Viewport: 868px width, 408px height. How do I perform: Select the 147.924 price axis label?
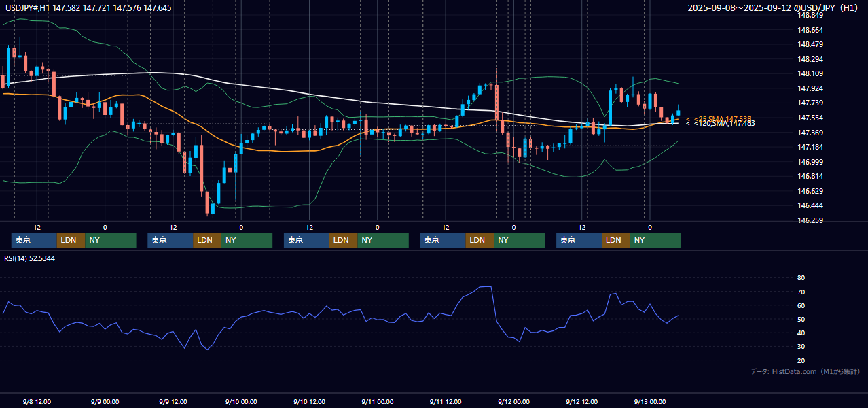click(810, 88)
